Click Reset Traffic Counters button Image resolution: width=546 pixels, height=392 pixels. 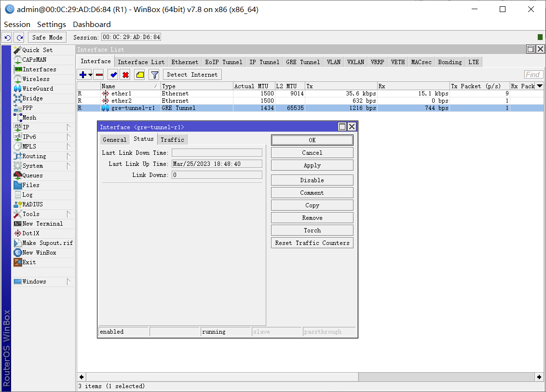pyautogui.click(x=312, y=243)
